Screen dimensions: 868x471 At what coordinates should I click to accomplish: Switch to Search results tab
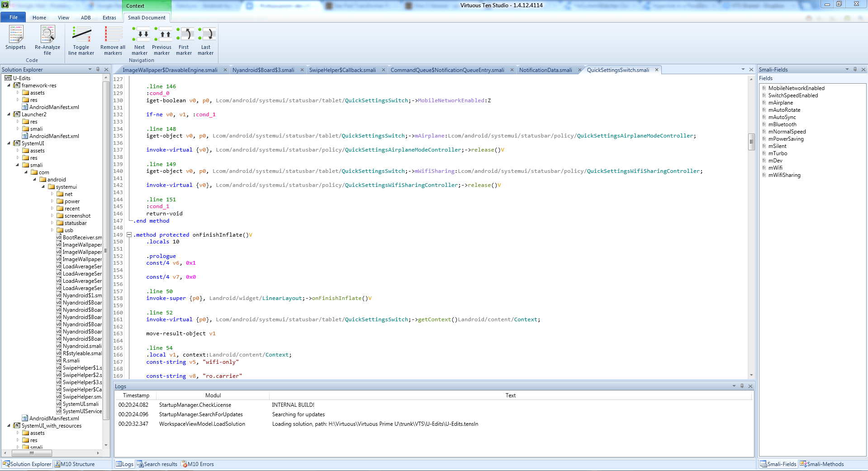[157, 464]
